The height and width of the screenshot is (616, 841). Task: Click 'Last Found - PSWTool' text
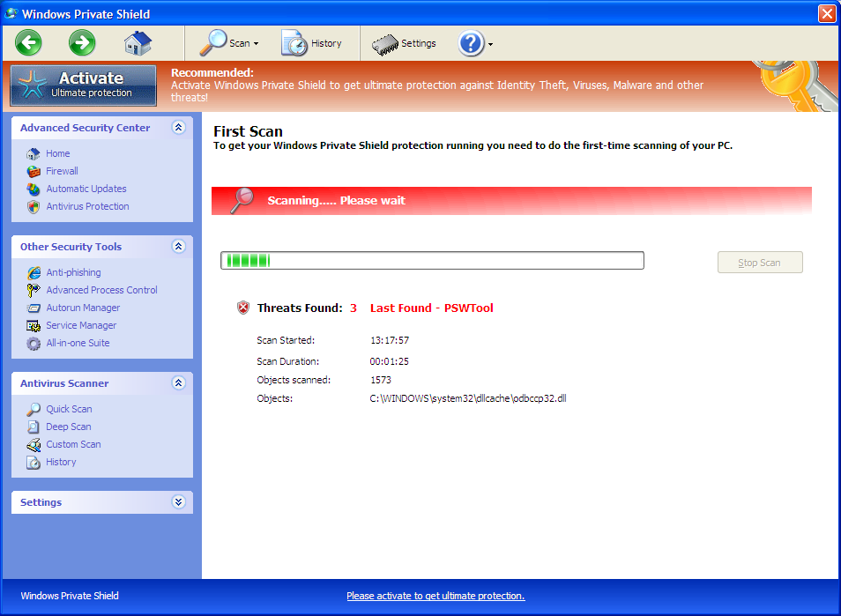[432, 308]
